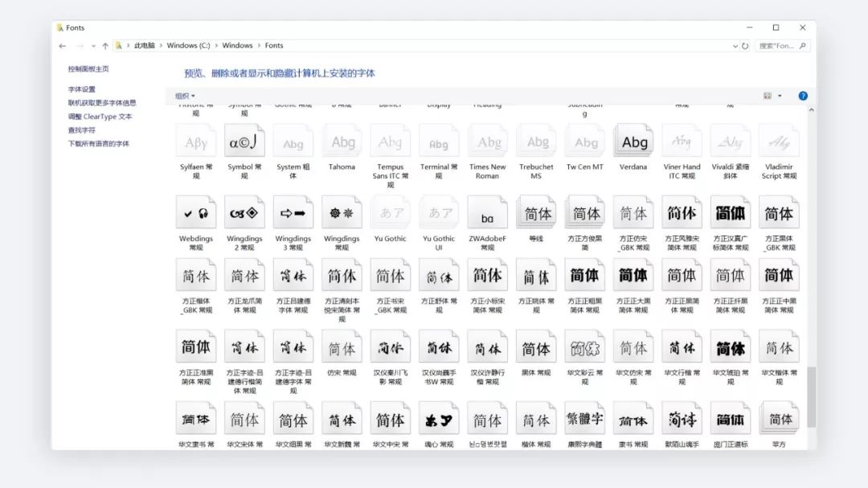Select the Symbol font icon
Image resolution: width=868 pixels, height=488 pixels.
(x=244, y=141)
